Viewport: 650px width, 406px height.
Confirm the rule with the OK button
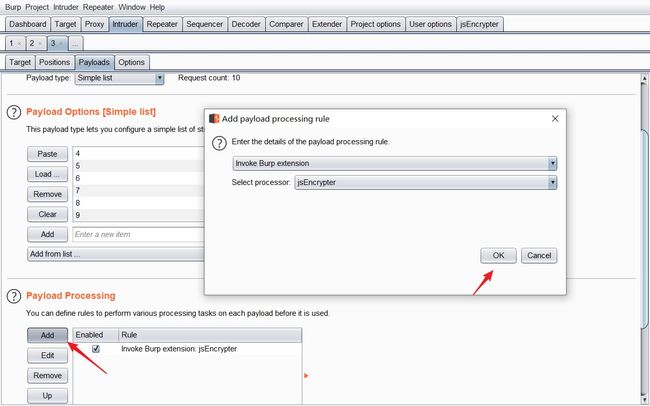tap(498, 255)
